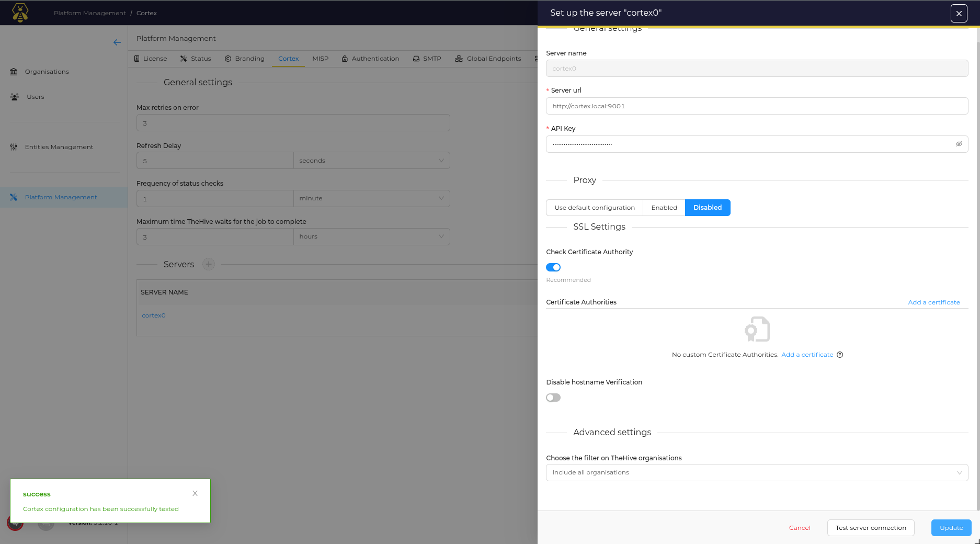Switch to the Branding tab
The width and height of the screenshot is (980, 544).
(245, 59)
